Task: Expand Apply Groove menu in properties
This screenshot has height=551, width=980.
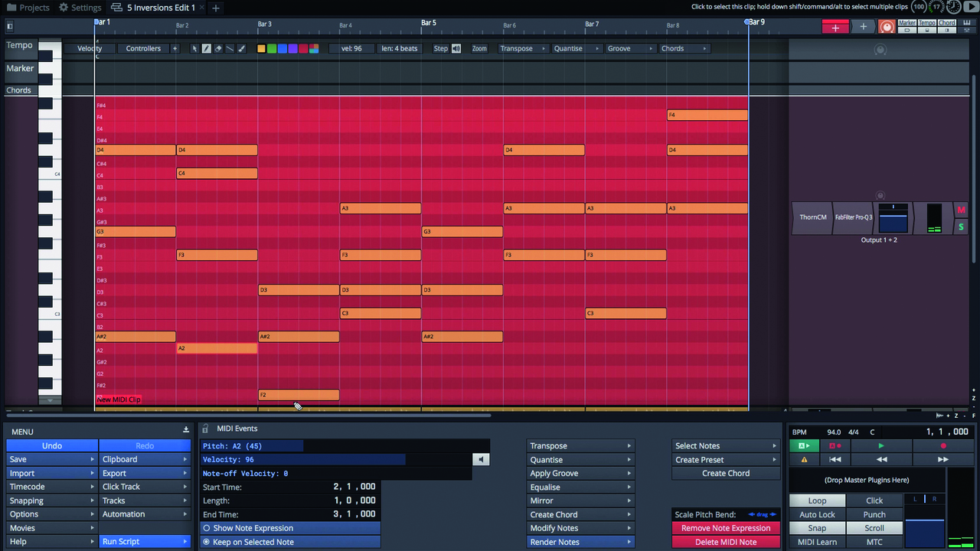Action: pyautogui.click(x=581, y=473)
